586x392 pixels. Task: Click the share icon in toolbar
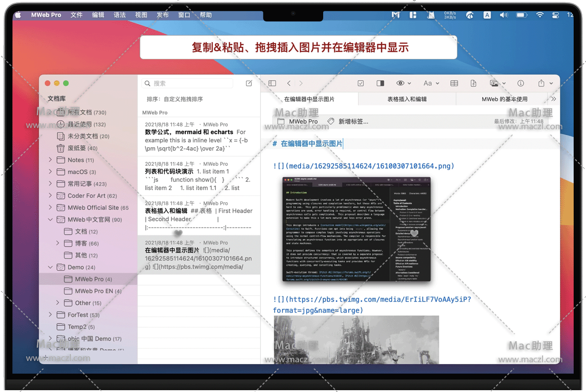pos(541,83)
